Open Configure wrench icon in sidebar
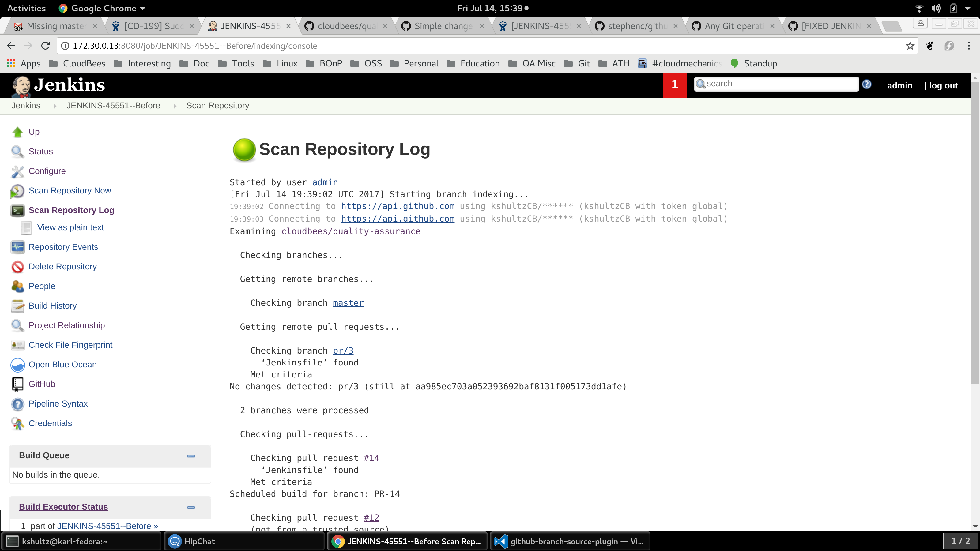The image size is (980, 551). [17, 171]
